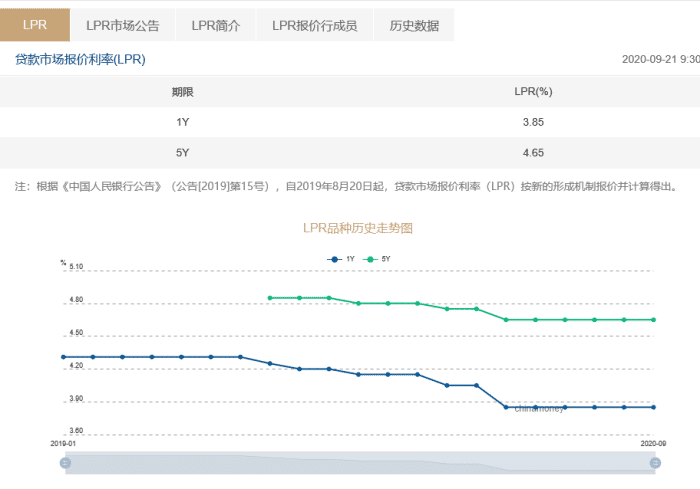Click the middle of the chart zoom bar

[360, 463]
